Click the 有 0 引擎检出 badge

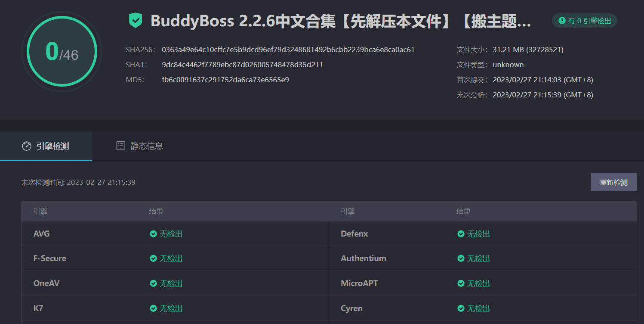585,21
